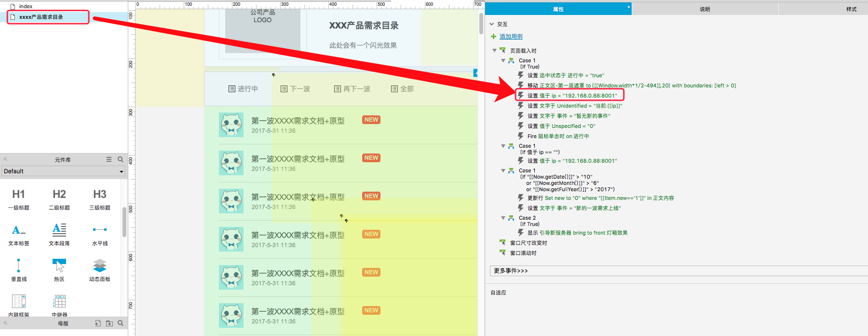Collapse the Case 2 node

[x=503, y=218]
